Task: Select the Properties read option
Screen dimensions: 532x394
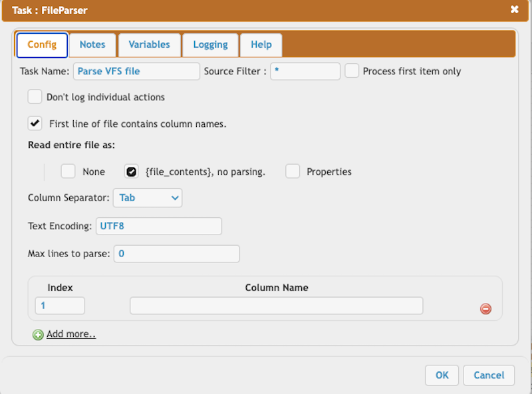Action: click(x=293, y=171)
